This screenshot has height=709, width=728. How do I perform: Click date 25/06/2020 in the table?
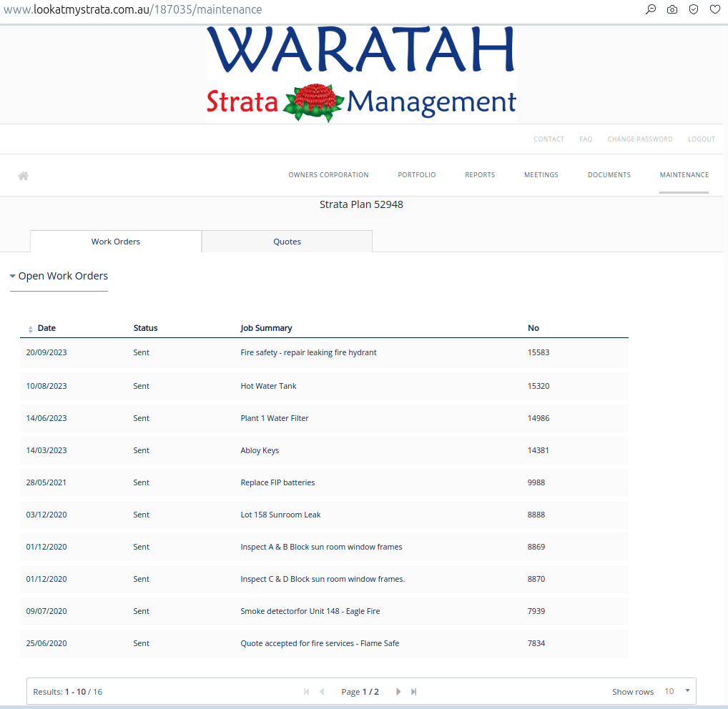(46, 643)
